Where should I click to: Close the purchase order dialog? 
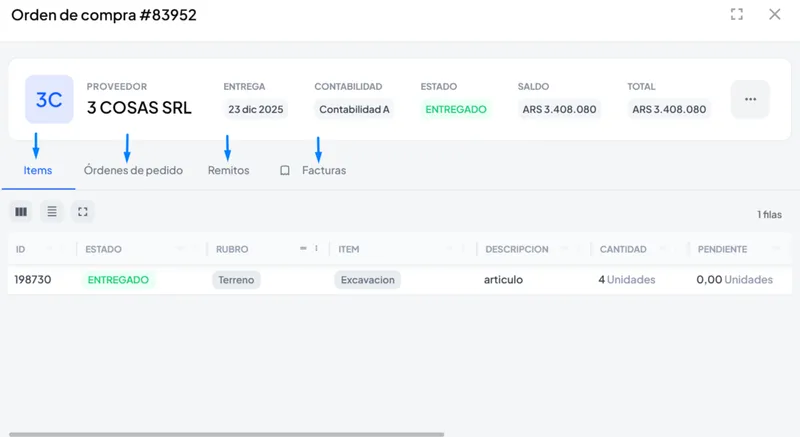pos(774,14)
